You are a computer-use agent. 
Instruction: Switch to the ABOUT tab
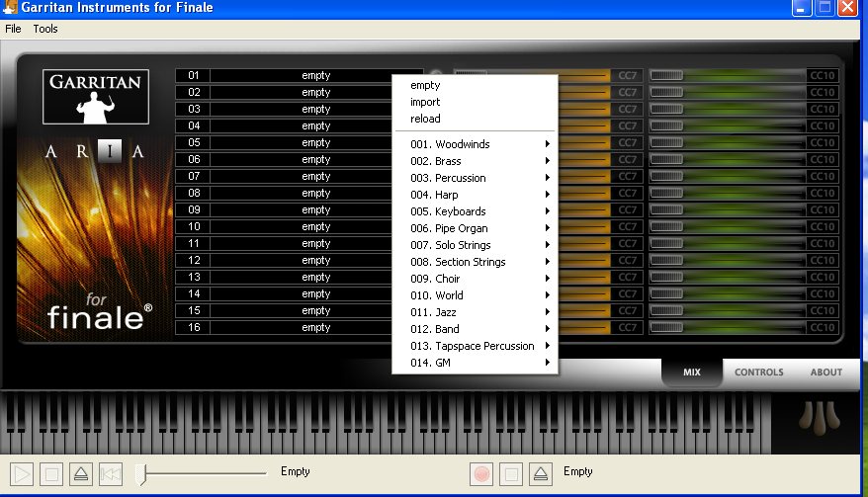(826, 373)
